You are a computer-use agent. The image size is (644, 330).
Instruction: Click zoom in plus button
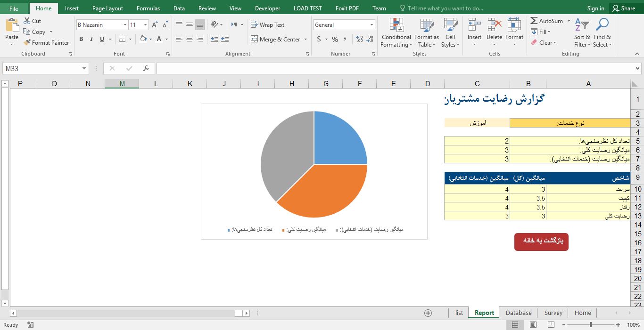click(618, 325)
